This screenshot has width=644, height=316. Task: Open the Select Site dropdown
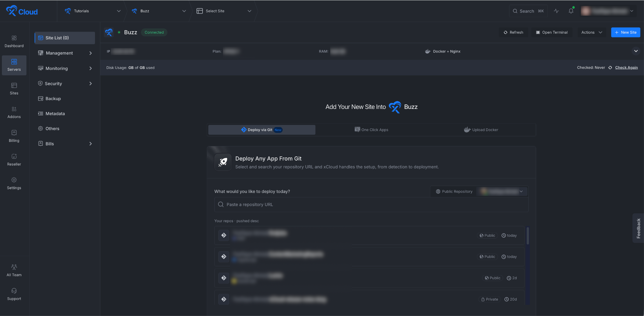click(224, 11)
